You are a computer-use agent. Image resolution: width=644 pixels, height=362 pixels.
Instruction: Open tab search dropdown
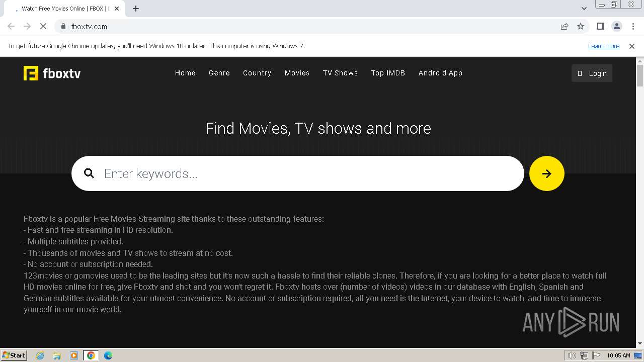point(584,9)
